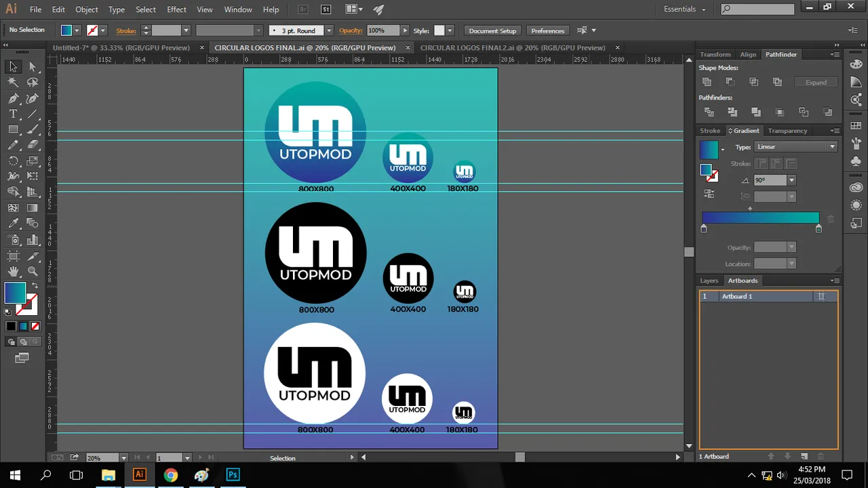Switch to Untitled-7 document tab

(121, 47)
